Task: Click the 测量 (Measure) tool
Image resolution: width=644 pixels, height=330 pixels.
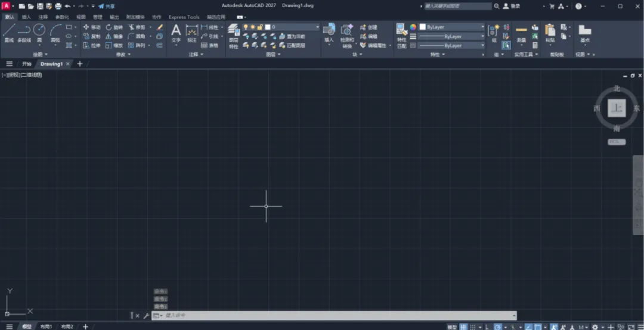Action: pos(521,33)
